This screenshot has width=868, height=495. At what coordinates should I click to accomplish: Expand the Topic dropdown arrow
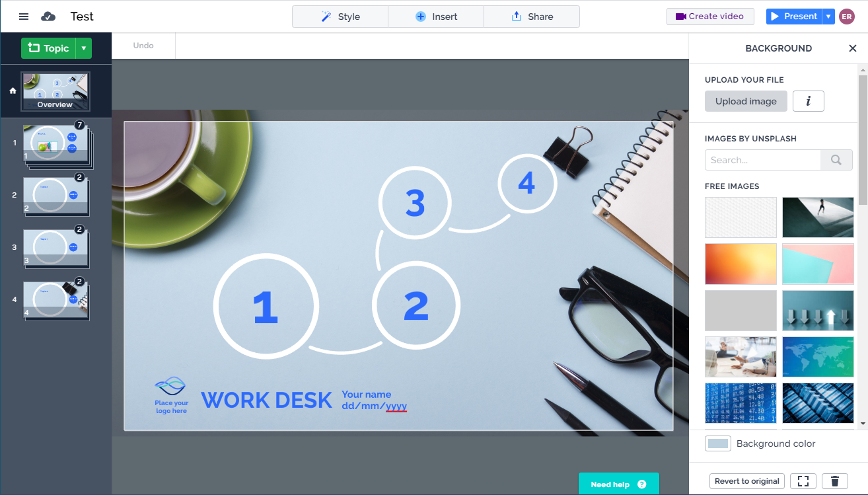tap(84, 48)
